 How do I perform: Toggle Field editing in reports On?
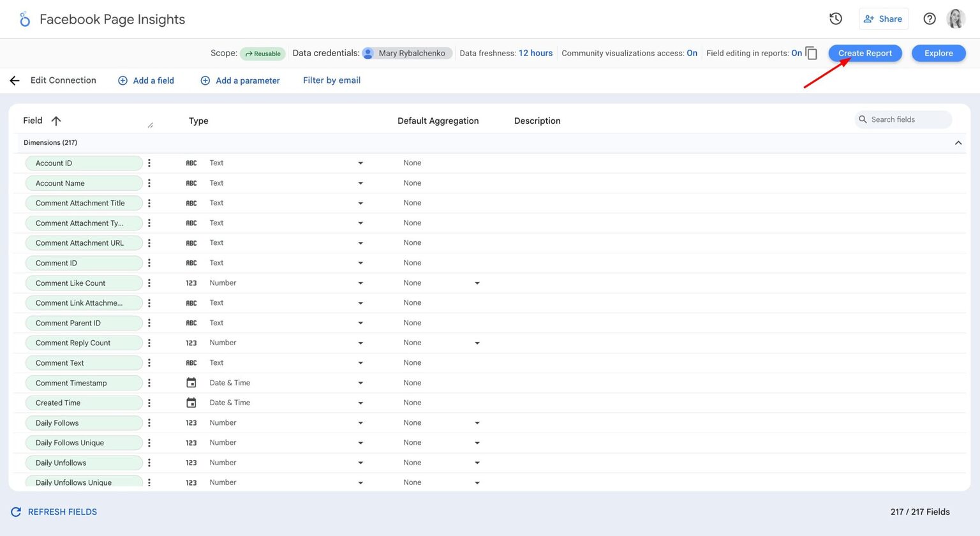tap(796, 53)
